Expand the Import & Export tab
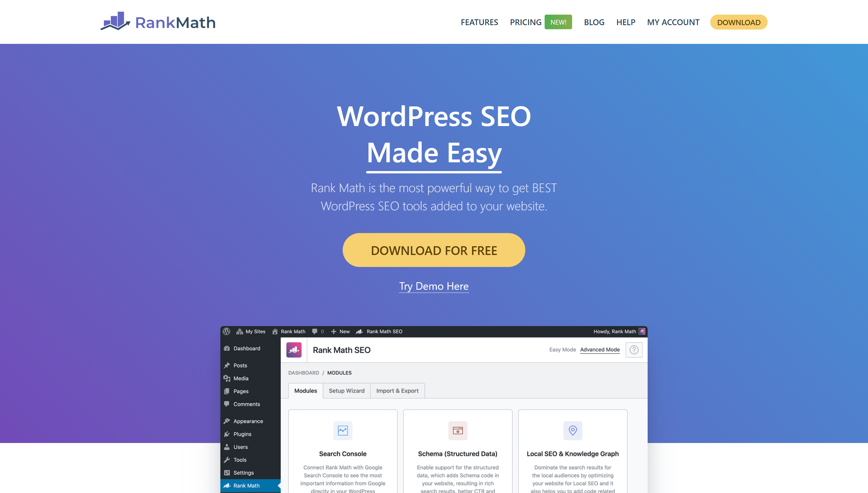The width and height of the screenshot is (868, 493). (x=397, y=391)
